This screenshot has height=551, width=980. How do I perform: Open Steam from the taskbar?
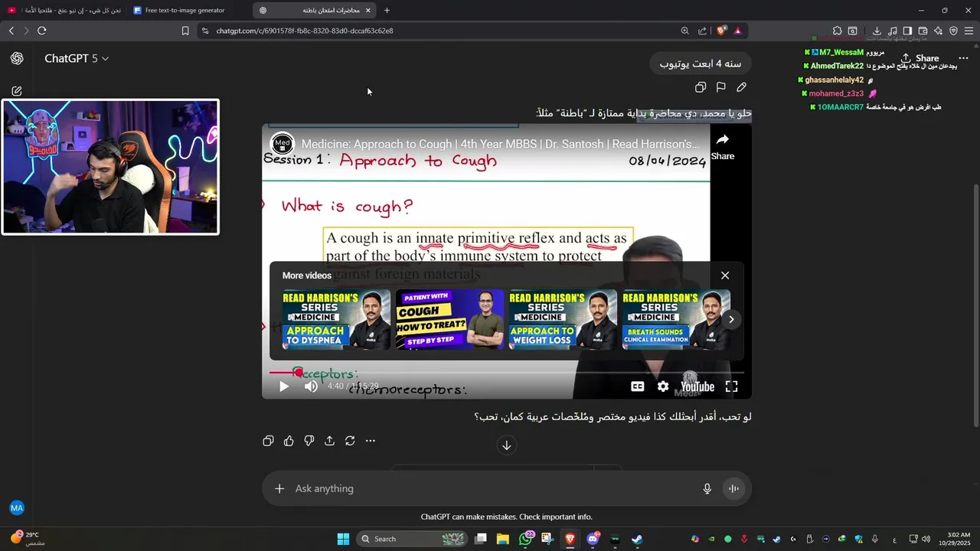637,539
